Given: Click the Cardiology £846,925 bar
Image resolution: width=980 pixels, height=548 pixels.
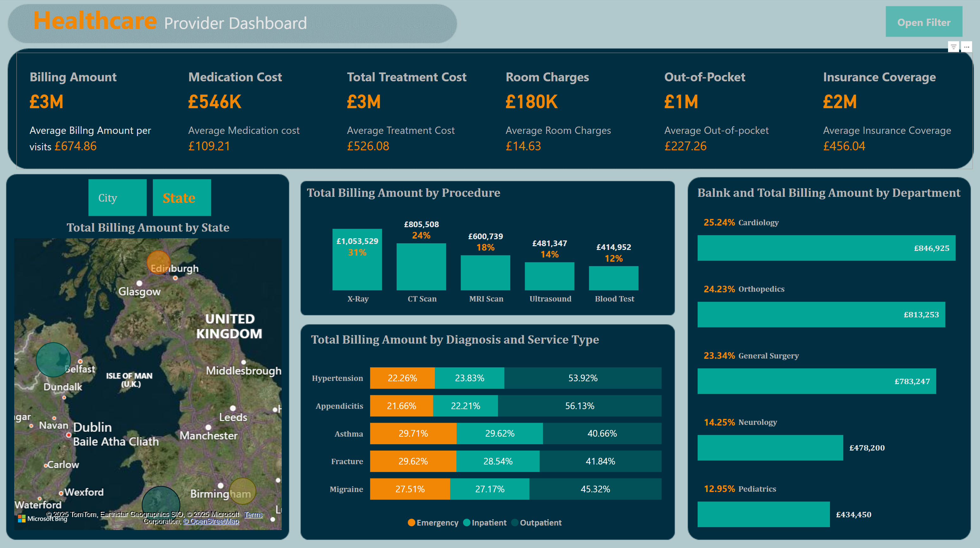Looking at the screenshot, I should point(826,248).
